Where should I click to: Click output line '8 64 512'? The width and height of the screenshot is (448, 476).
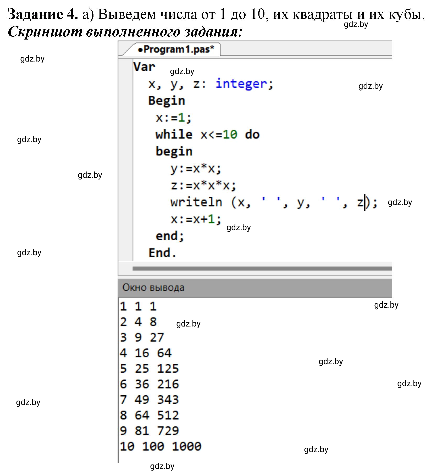tap(149, 415)
